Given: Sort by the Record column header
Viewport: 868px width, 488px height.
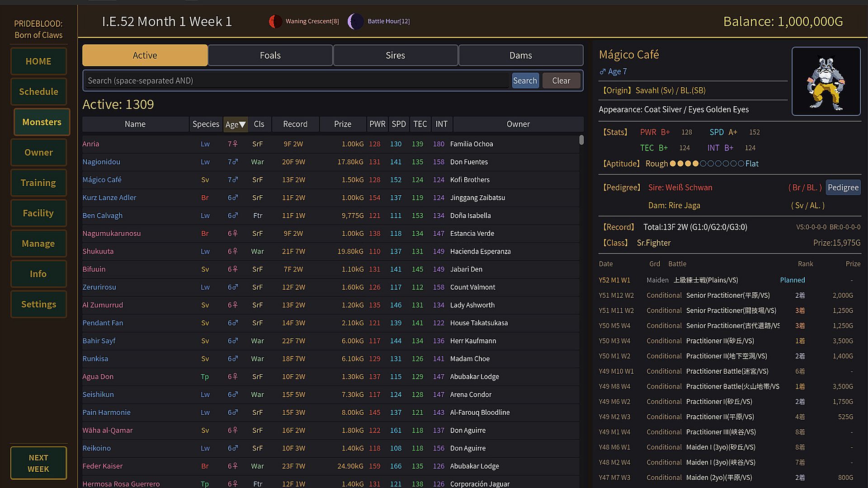Looking at the screenshot, I should [295, 124].
